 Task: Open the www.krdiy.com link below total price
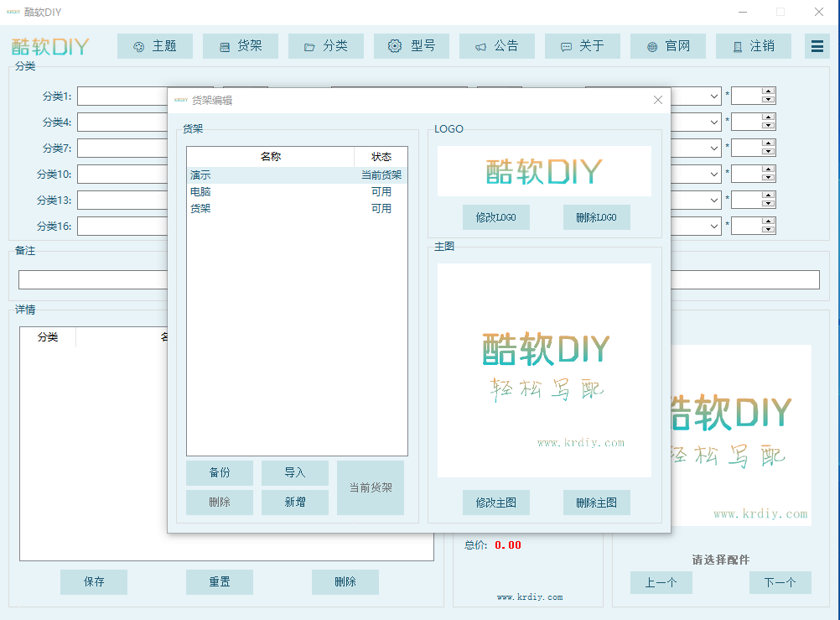[530, 597]
